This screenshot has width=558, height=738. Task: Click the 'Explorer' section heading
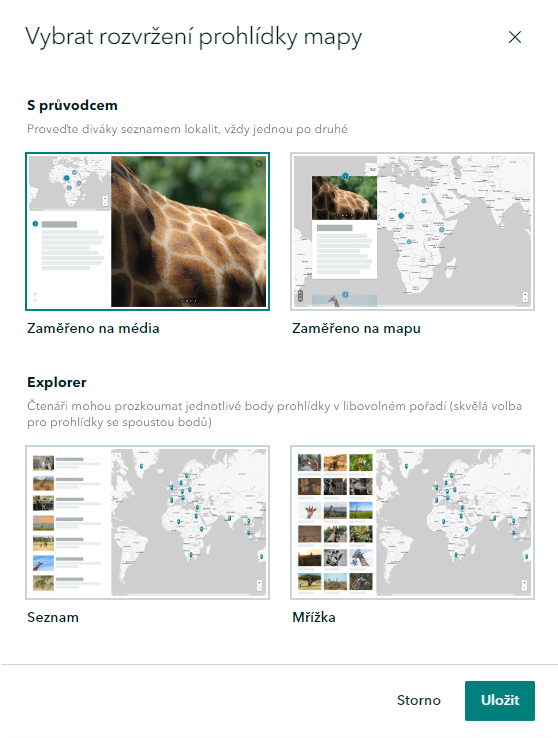coord(56,382)
